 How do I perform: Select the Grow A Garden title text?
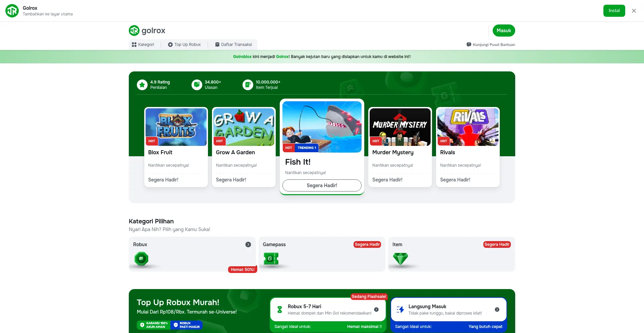point(235,152)
